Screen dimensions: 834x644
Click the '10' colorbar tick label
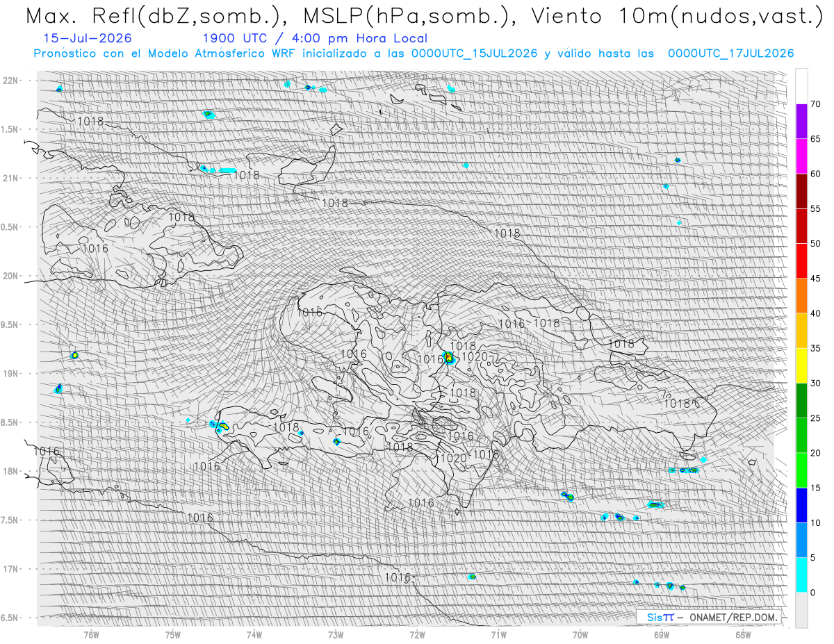(x=816, y=522)
